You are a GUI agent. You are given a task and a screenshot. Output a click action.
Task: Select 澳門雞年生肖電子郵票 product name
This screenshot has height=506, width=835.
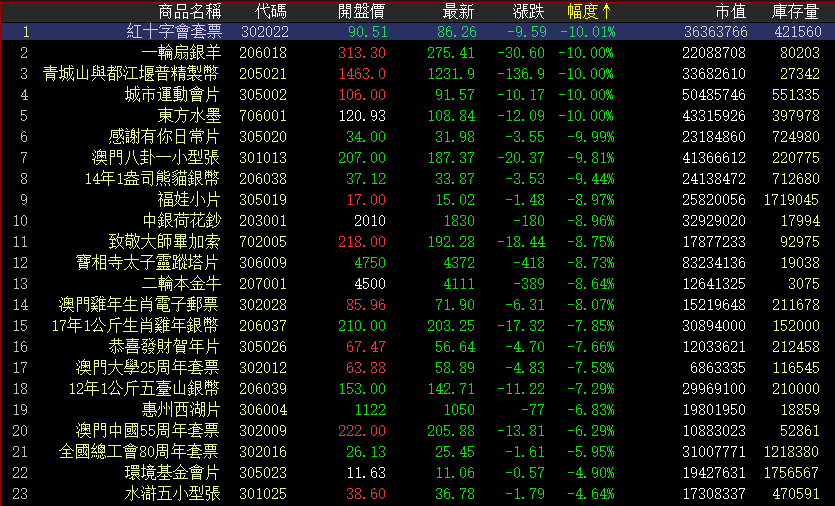pyautogui.click(x=138, y=305)
